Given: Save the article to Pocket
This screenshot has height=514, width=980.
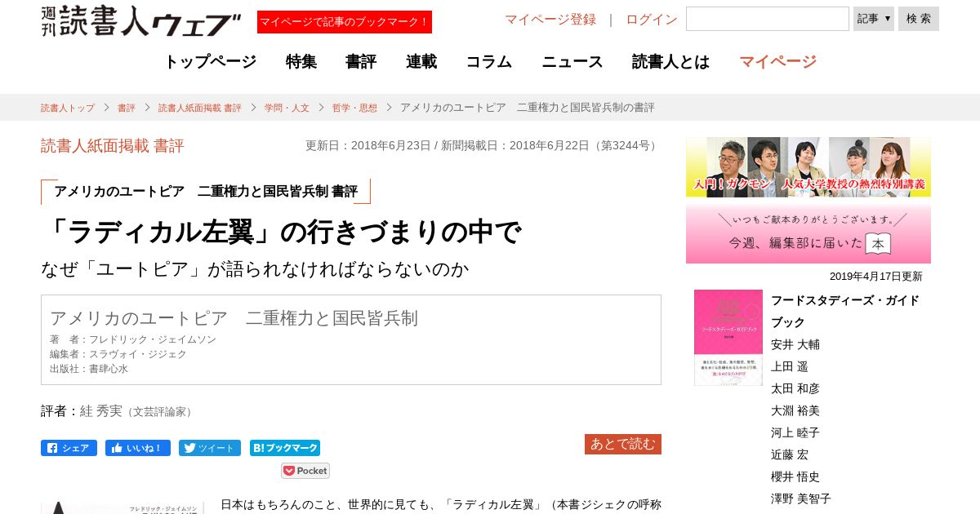Looking at the screenshot, I should pos(305,471).
